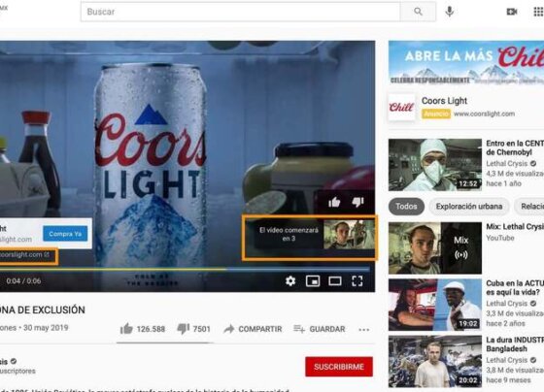The width and height of the screenshot is (544, 392).
Task: Open the www.coorslight.com sidebar link
Action: 485,114
